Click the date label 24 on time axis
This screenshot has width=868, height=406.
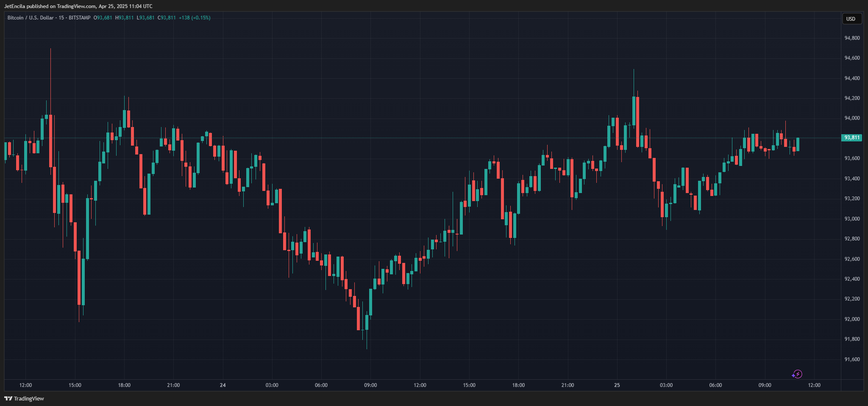[223, 385]
